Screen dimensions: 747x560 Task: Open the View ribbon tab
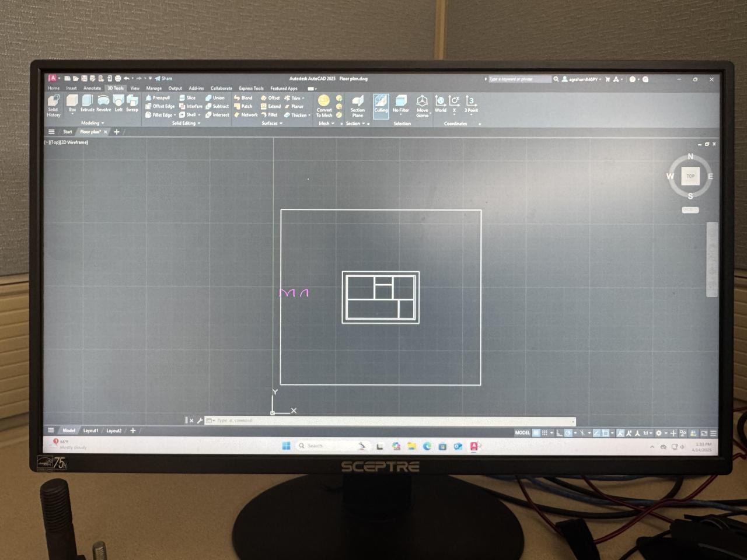pos(135,88)
